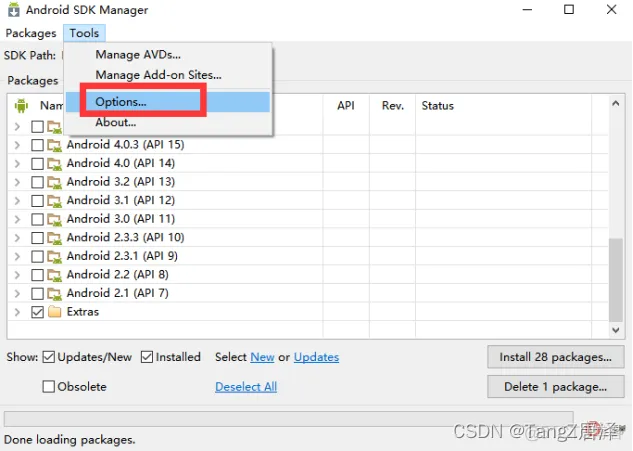
Task: Click the Android 2.2 (API 8) folder icon
Action: pyautogui.click(x=54, y=275)
